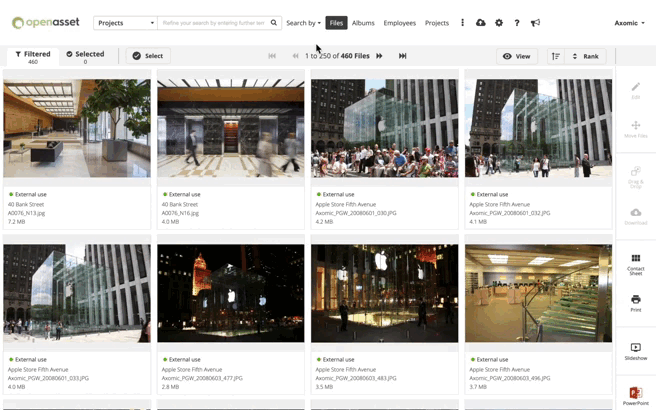The image size is (656, 410).
Task: Click the search magnifier icon
Action: tap(274, 23)
